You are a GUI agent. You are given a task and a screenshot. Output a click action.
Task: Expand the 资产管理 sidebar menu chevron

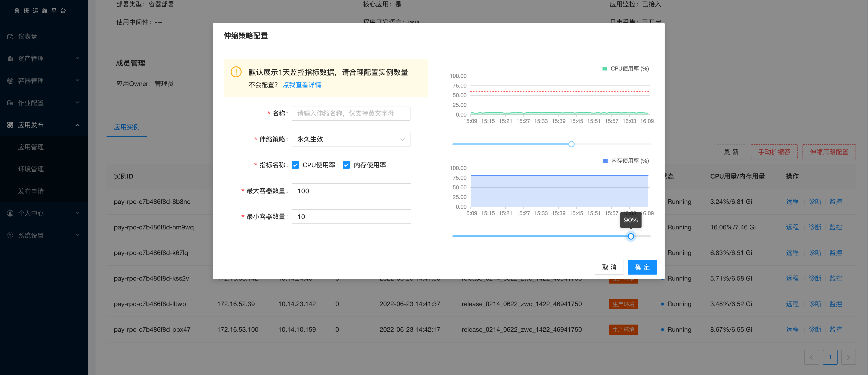(x=77, y=58)
